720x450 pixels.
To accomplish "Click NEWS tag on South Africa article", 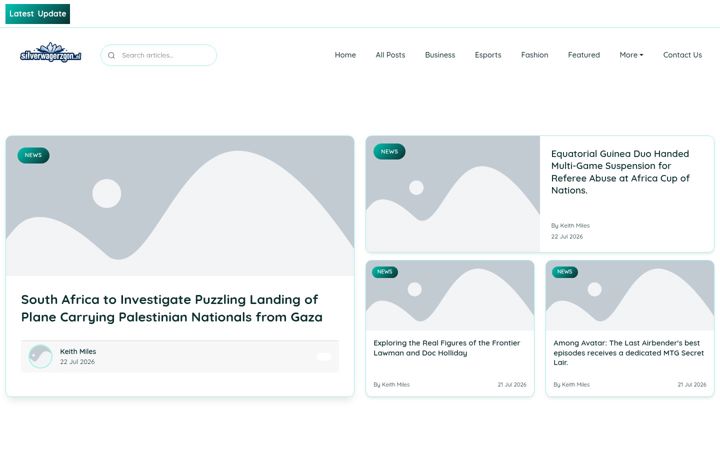I will (33, 155).
